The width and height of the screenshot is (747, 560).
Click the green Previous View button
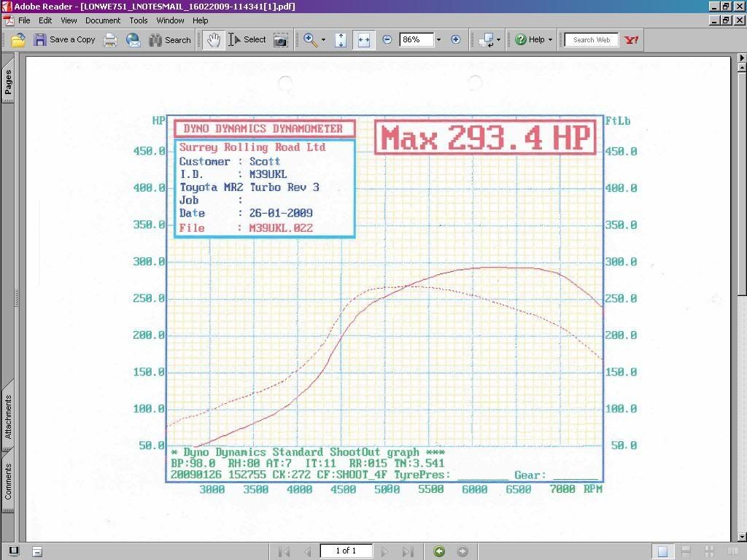(x=439, y=551)
